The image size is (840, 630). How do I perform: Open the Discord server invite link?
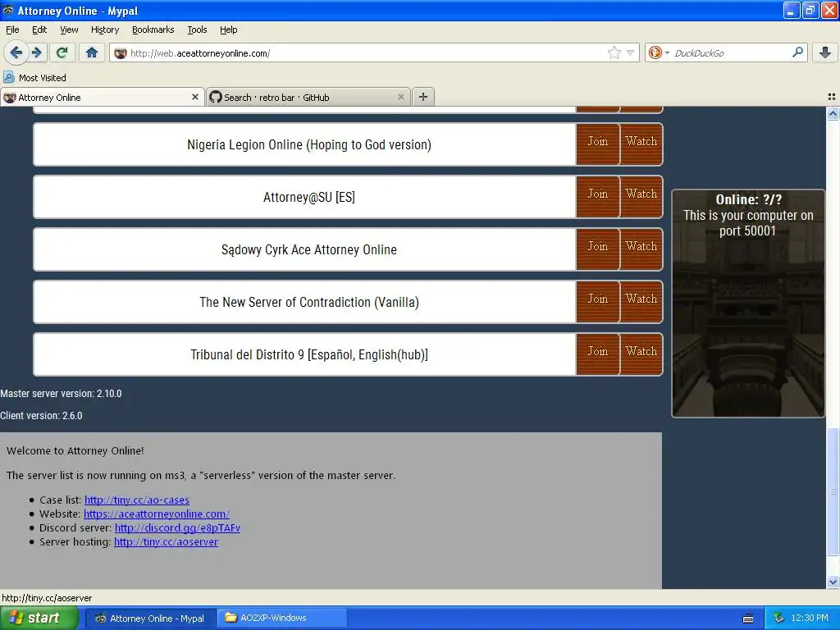[x=177, y=527]
